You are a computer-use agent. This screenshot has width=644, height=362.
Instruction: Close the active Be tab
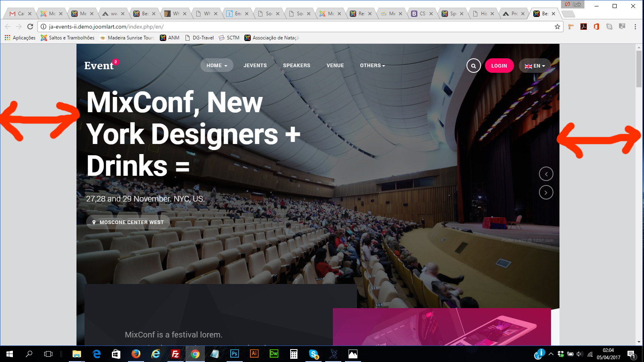553,14
